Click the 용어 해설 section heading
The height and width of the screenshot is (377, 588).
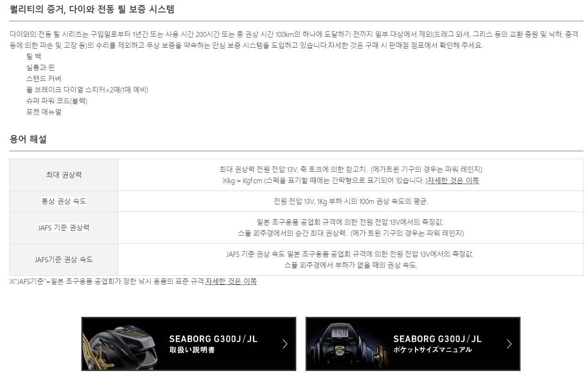click(28, 139)
